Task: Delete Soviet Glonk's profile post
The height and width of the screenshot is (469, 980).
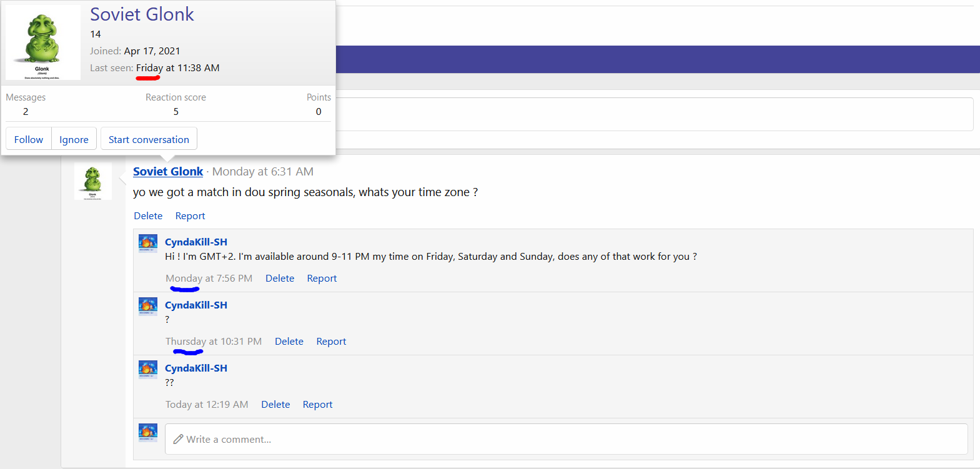Action: point(148,216)
